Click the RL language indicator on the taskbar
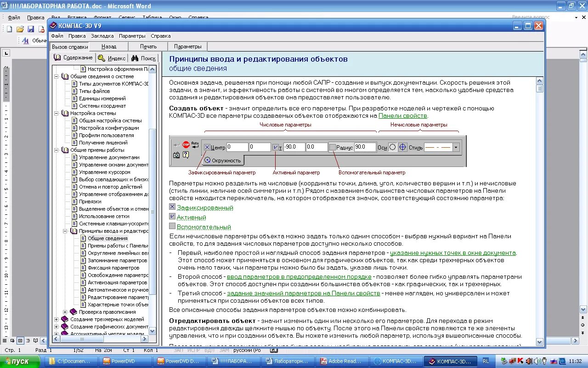 [x=486, y=361]
